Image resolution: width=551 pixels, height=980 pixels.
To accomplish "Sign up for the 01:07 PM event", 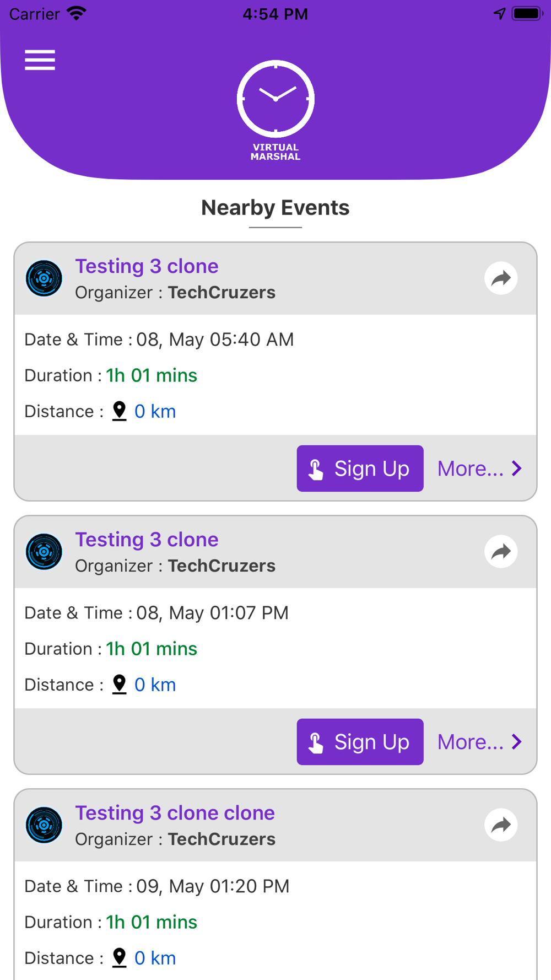I will coord(360,742).
